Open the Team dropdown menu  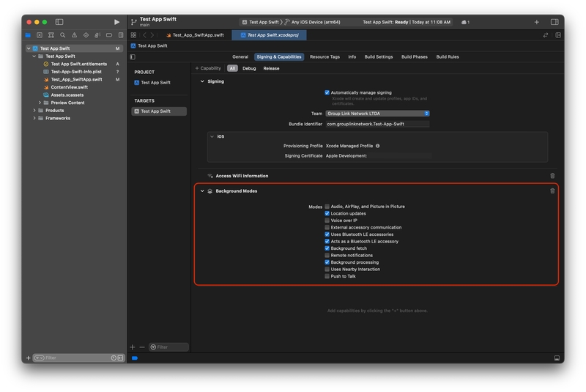(377, 114)
